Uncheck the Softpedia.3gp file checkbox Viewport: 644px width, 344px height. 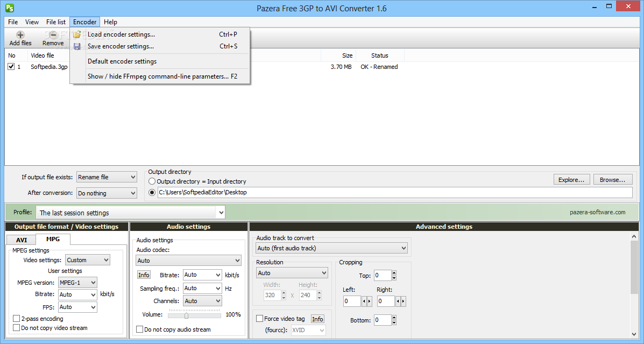coord(11,67)
